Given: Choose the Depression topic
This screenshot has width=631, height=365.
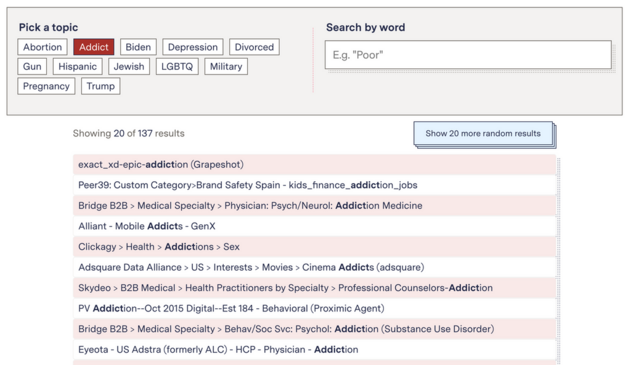Looking at the screenshot, I should (193, 47).
